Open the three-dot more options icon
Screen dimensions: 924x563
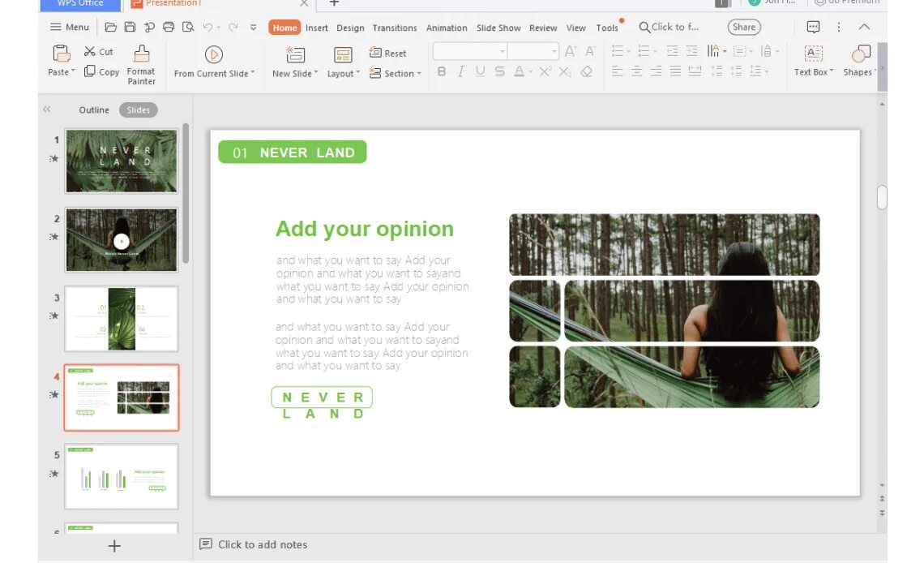point(839,27)
